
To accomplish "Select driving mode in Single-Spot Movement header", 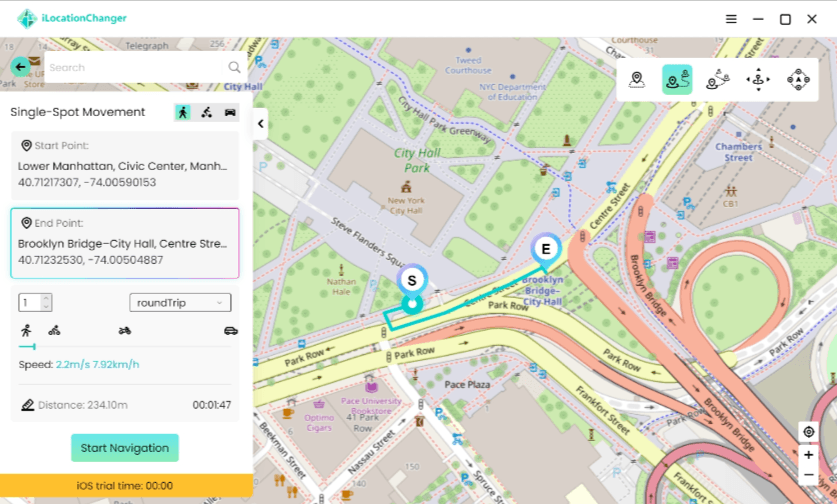I will (x=230, y=112).
